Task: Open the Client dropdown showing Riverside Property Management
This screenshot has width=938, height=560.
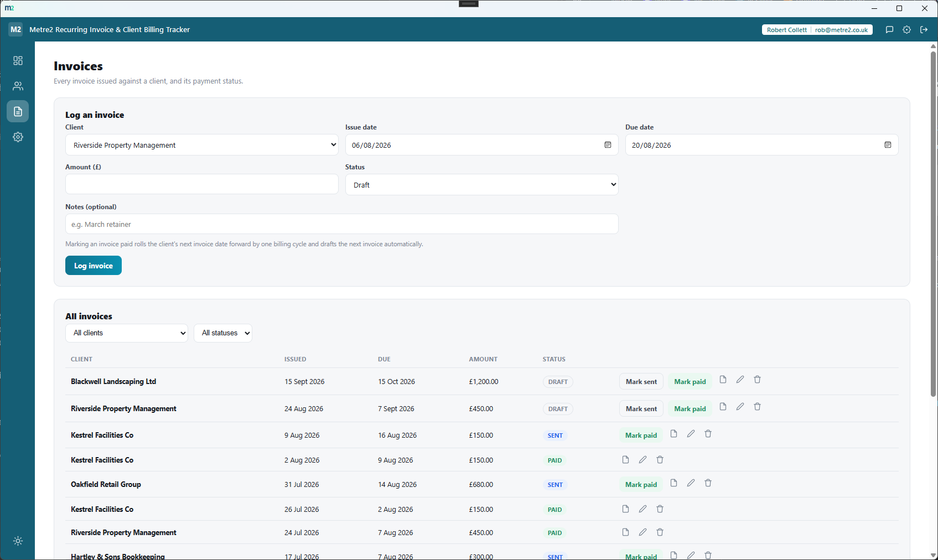Action: (202, 145)
